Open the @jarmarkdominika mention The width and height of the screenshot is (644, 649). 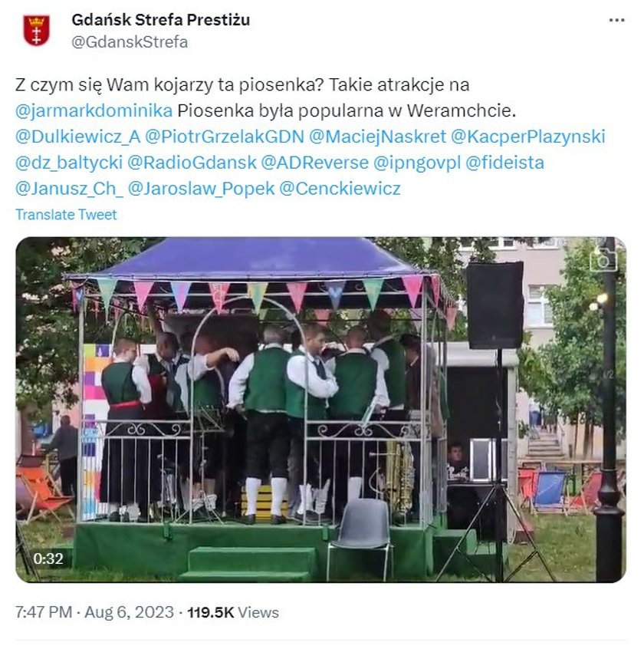tap(94, 110)
